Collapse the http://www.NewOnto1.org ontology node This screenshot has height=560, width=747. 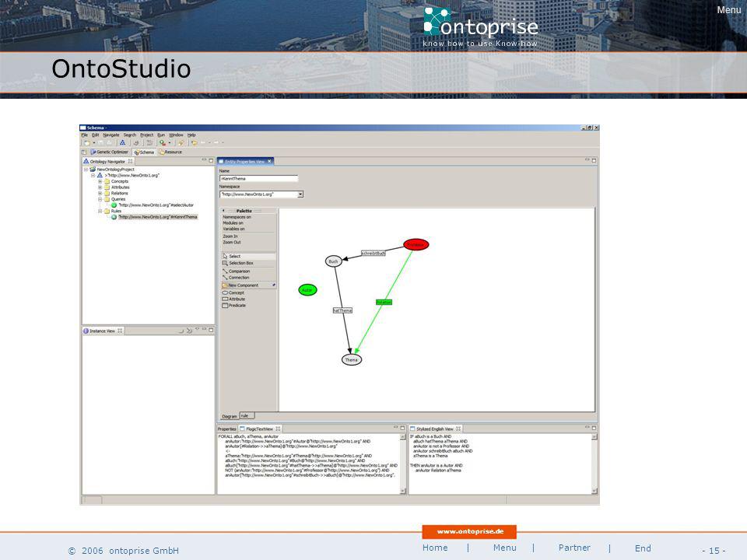click(x=93, y=175)
